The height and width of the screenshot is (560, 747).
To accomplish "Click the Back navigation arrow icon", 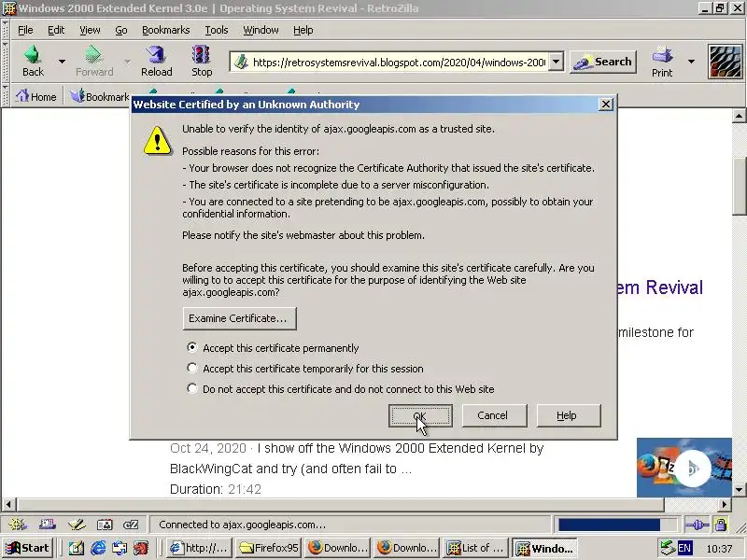I will [33, 55].
